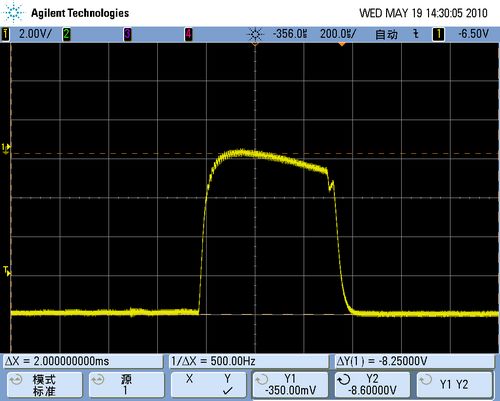Select channel 2 green indicator
This screenshot has height=401, width=500.
67,34
